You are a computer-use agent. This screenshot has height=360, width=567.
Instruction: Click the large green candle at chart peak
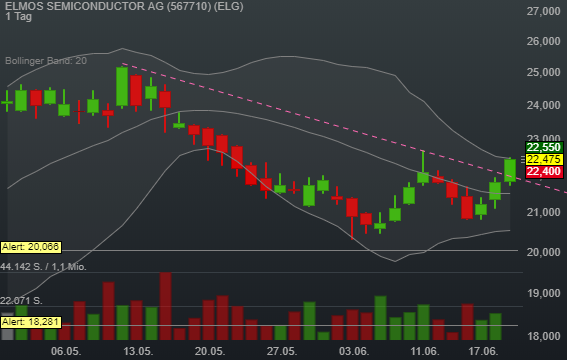122,86
